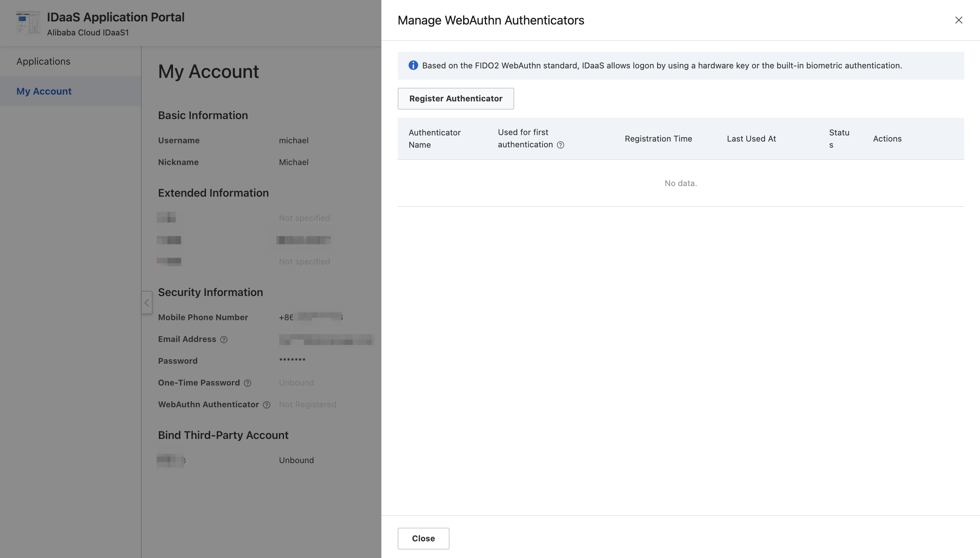Click the help icon beside Email Address

click(224, 340)
